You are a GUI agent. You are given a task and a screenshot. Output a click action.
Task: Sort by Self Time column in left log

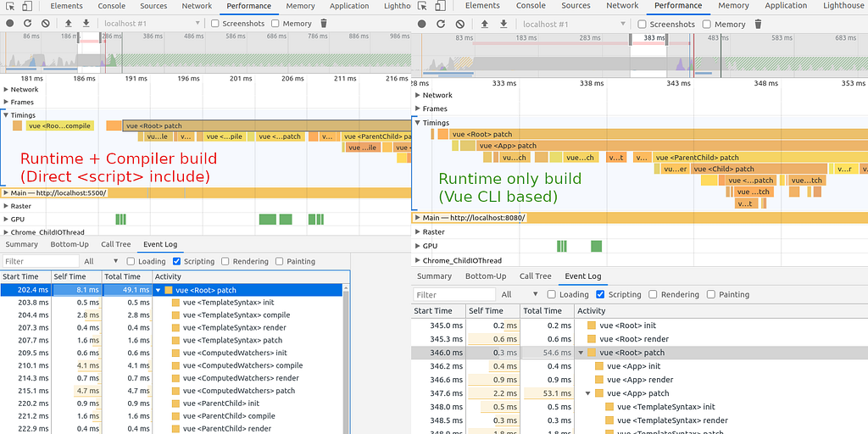76,276
